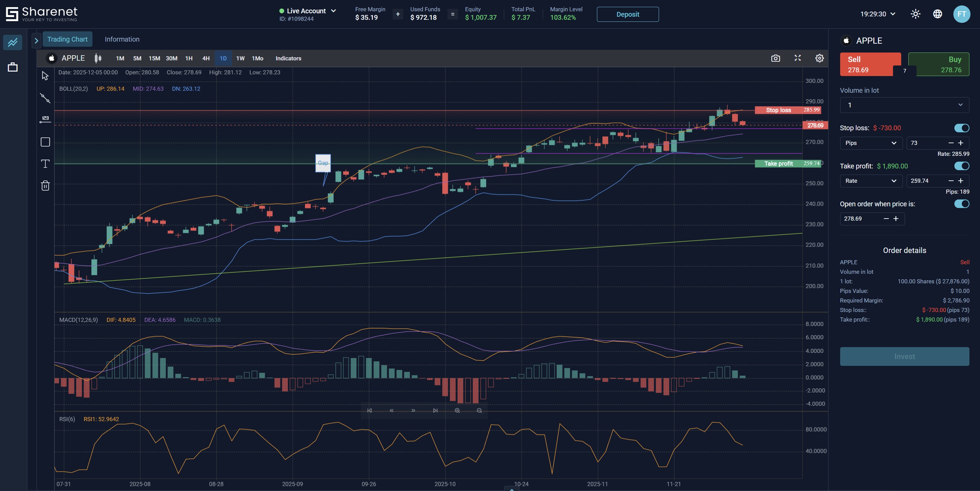Turn off the Take profit toggle
This screenshot has width=980, height=491.
click(x=962, y=166)
